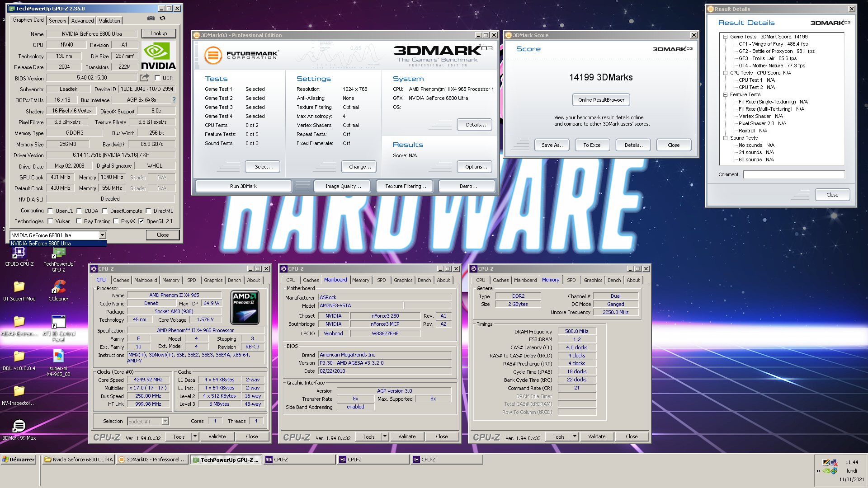Open the GPU selection dropdown in GPU-Z
868x488 pixels.
tap(102, 235)
